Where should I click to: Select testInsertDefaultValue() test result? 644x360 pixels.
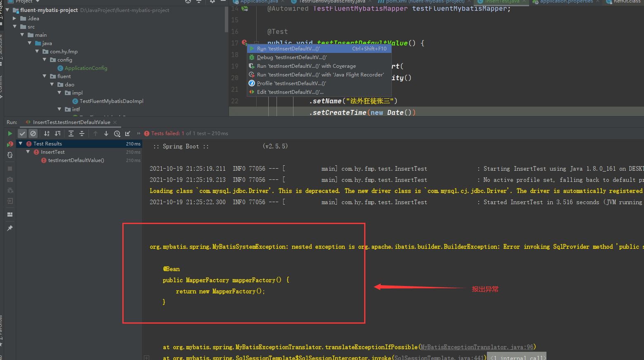click(x=76, y=160)
